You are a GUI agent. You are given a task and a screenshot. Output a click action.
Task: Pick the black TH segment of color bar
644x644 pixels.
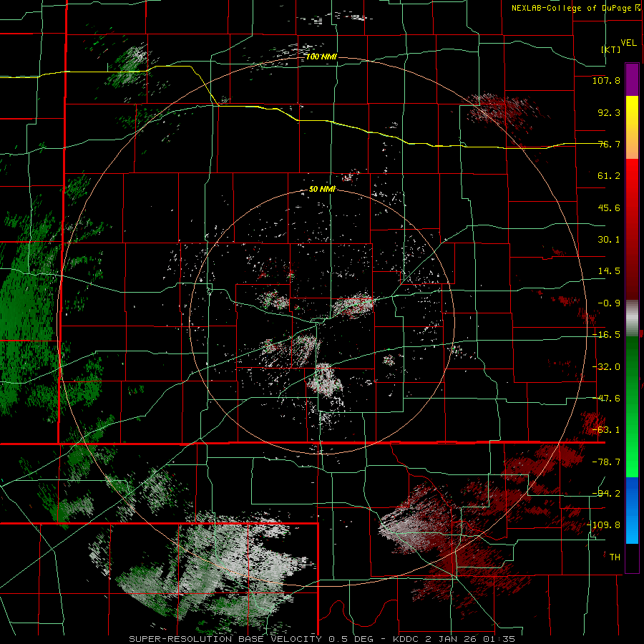point(632,557)
